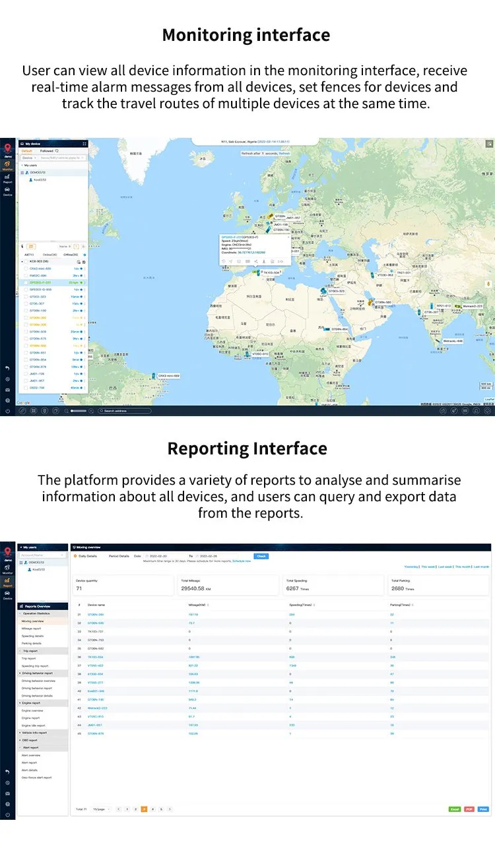Click the blue Check button
The width and height of the screenshot is (495, 868).
pyautogui.click(x=262, y=556)
